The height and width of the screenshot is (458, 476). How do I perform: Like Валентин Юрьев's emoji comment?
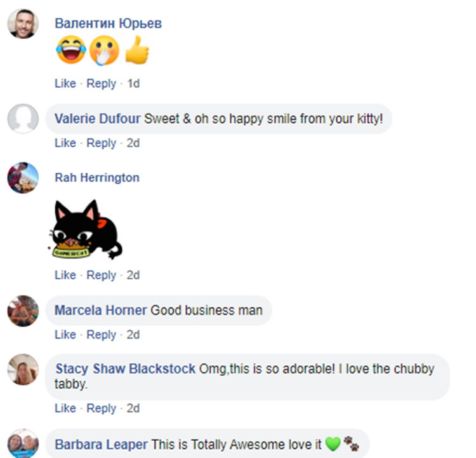point(65,83)
